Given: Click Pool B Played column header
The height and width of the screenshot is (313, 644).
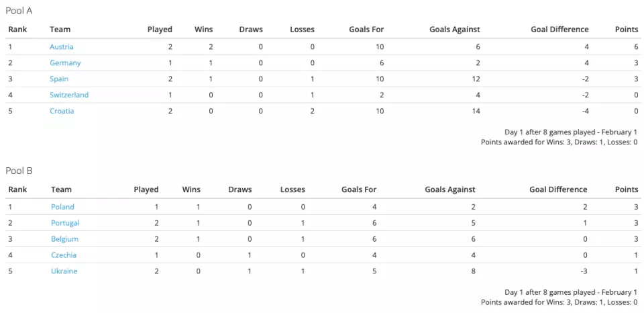Looking at the screenshot, I should click(x=146, y=189).
